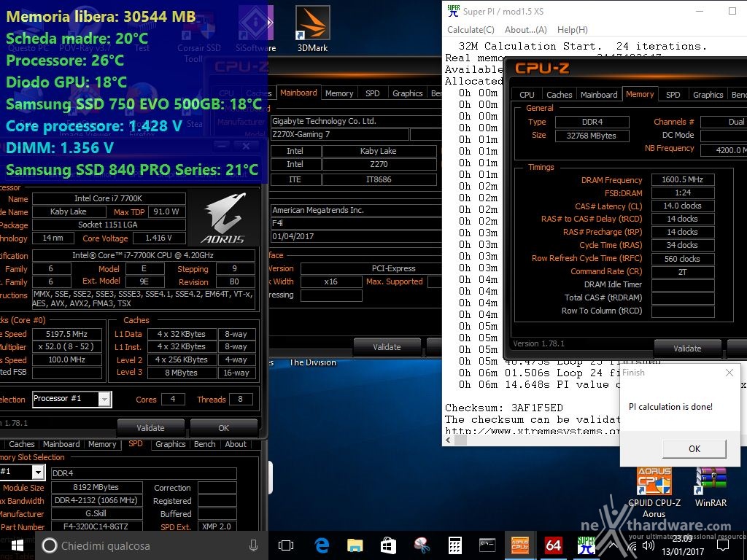Switch to Caches tab in CPU-Z Memory window
Screen dimensions: 747x560
pyautogui.click(x=560, y=95)
